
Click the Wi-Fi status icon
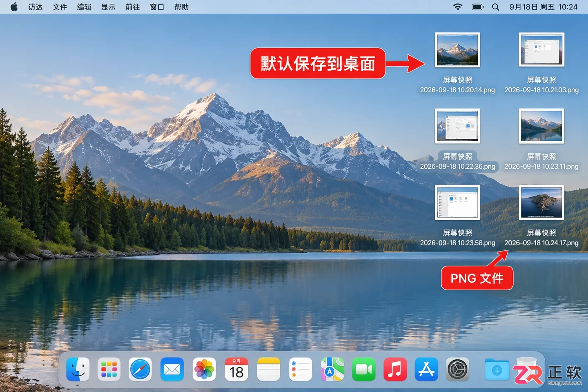click(x=458, y=7)
